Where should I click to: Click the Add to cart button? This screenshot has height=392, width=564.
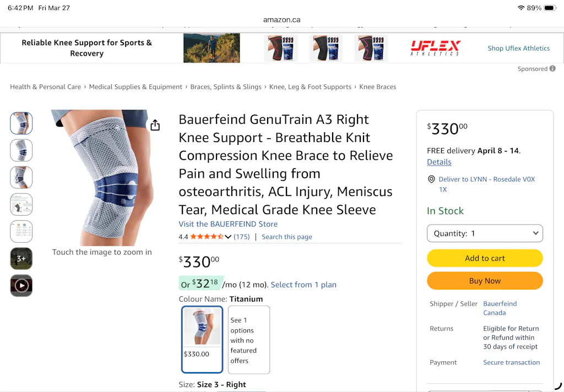click(485, 258)
